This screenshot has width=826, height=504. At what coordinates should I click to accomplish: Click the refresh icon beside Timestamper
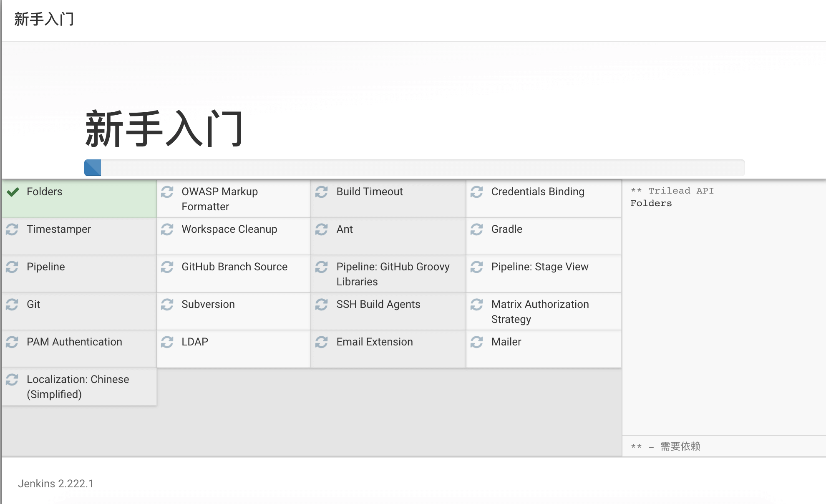[x=12, y=229]
